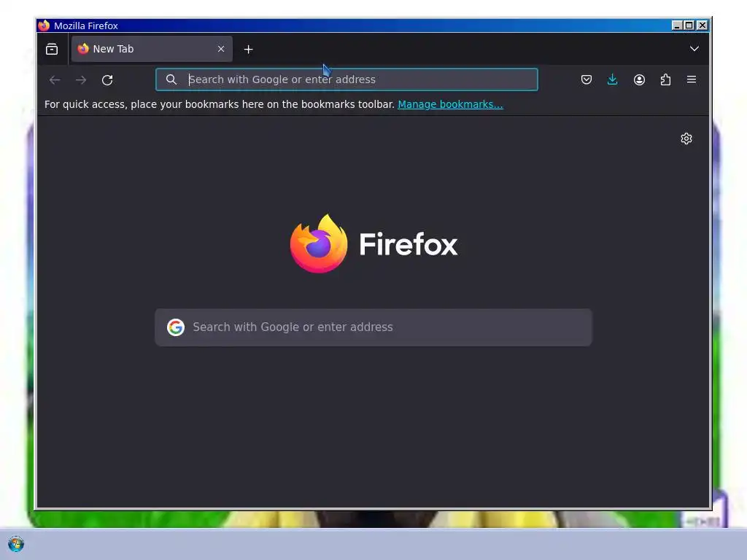
Task: Open the Windows Start orb
Action: 16,544
